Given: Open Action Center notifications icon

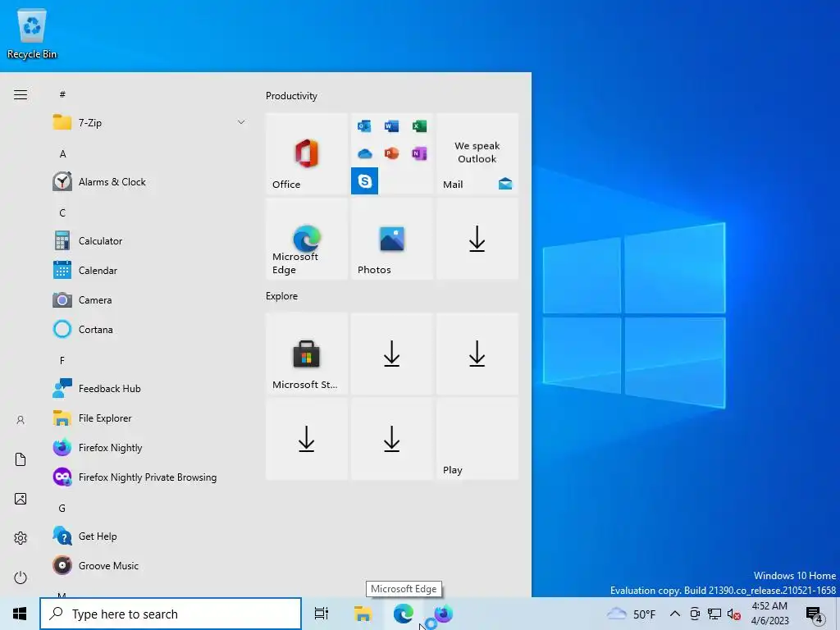Looking at the screenshot, I should tap(815, 614).
